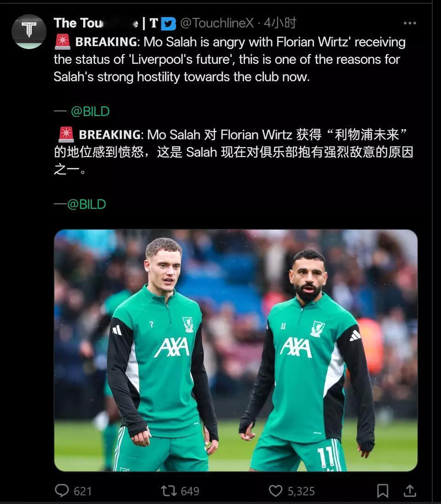This screenshot has width=441, height=504.
Task: Open the TouchlineX profile avatar
Action: [x=29, y=32]
